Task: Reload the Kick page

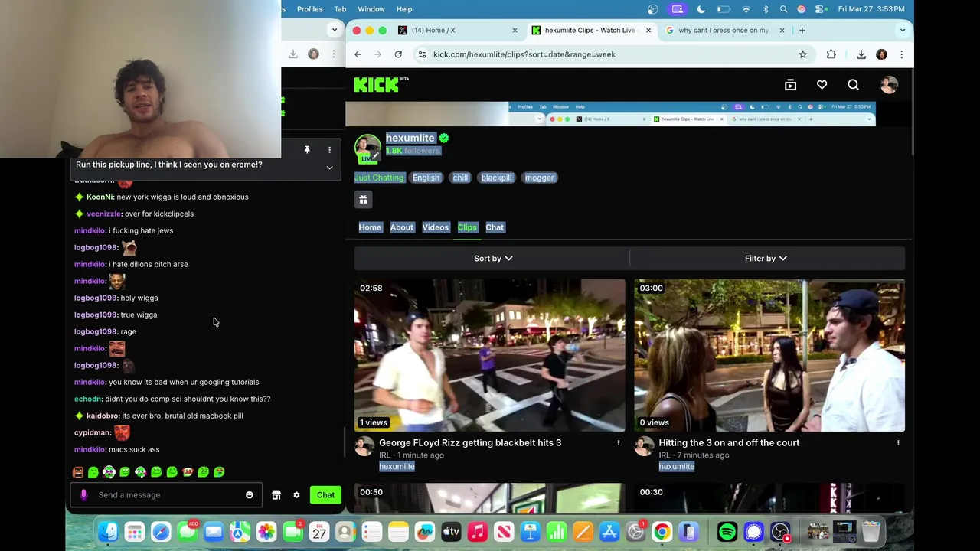Action: 398,54
